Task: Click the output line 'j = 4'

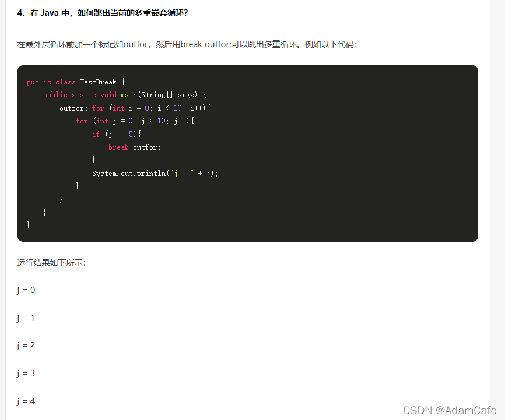Action: tap(26, 401)
